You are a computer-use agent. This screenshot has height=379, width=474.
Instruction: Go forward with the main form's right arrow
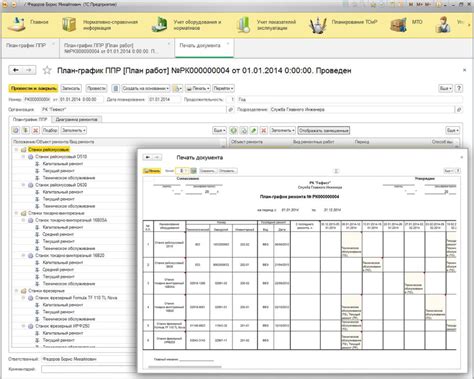tap(29, 70)
